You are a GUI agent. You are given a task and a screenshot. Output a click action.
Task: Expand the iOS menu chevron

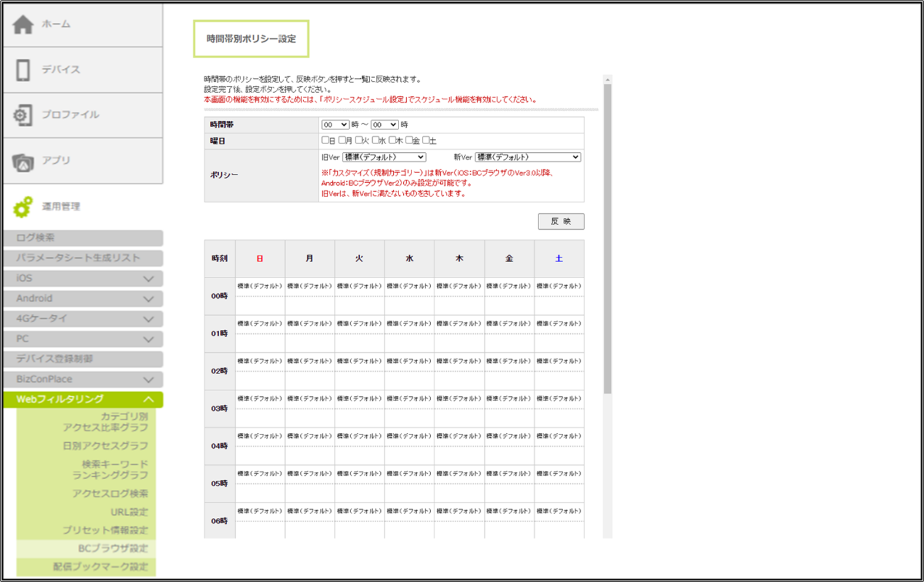(148, 279)
